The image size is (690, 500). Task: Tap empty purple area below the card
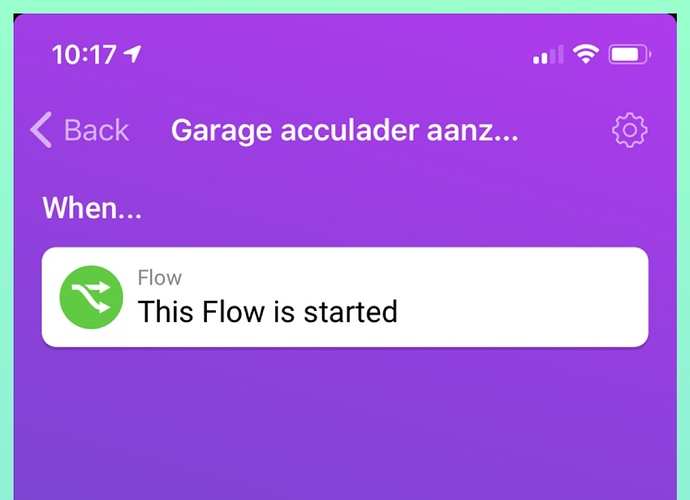point(345,423)
